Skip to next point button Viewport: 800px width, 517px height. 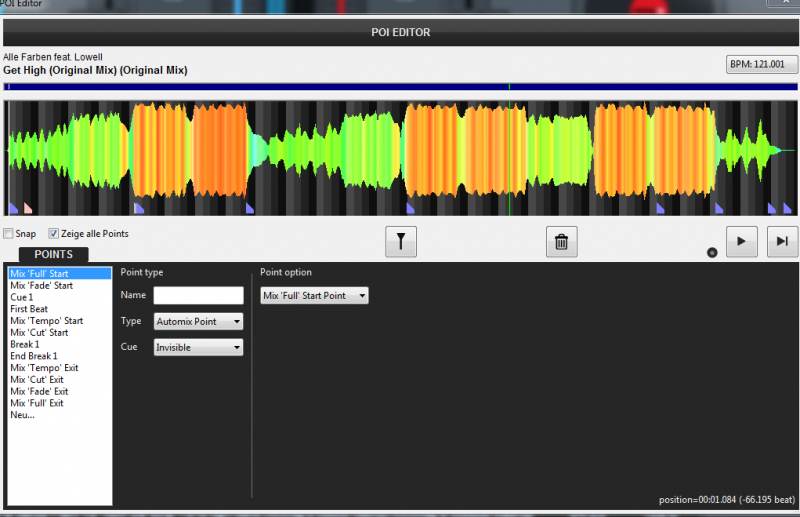(x=782, y=241)
